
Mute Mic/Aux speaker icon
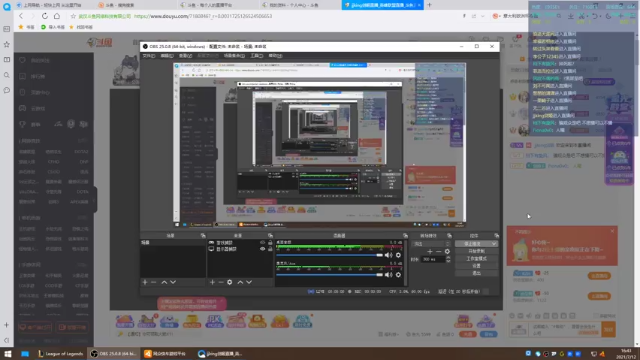click(x=389, y=275)
